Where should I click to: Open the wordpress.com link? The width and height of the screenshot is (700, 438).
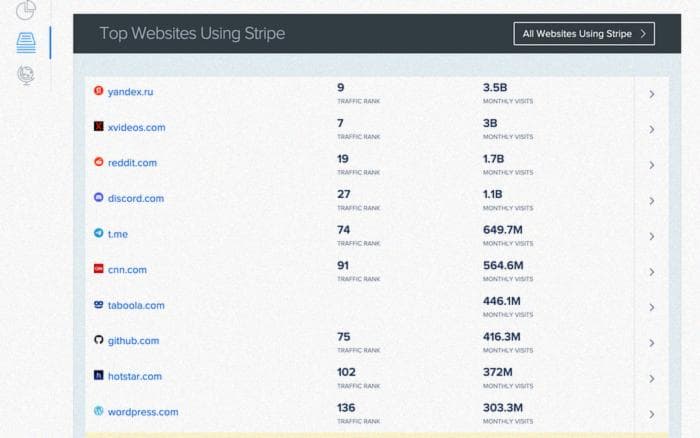coord(143,412)
